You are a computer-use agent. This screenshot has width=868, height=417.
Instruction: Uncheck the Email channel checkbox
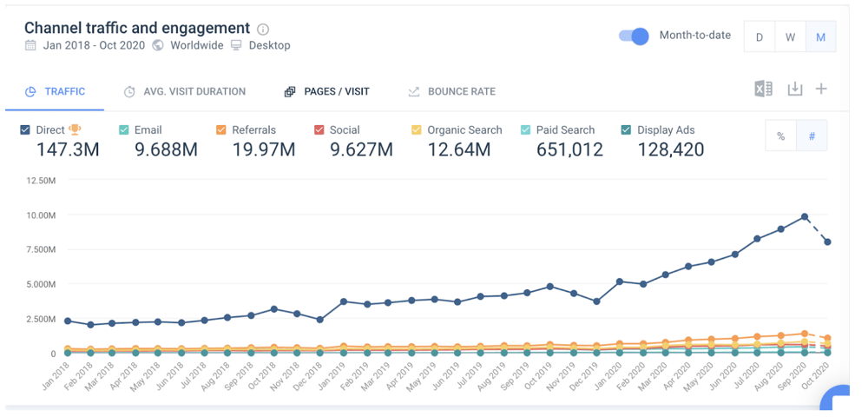pos(124,130)
